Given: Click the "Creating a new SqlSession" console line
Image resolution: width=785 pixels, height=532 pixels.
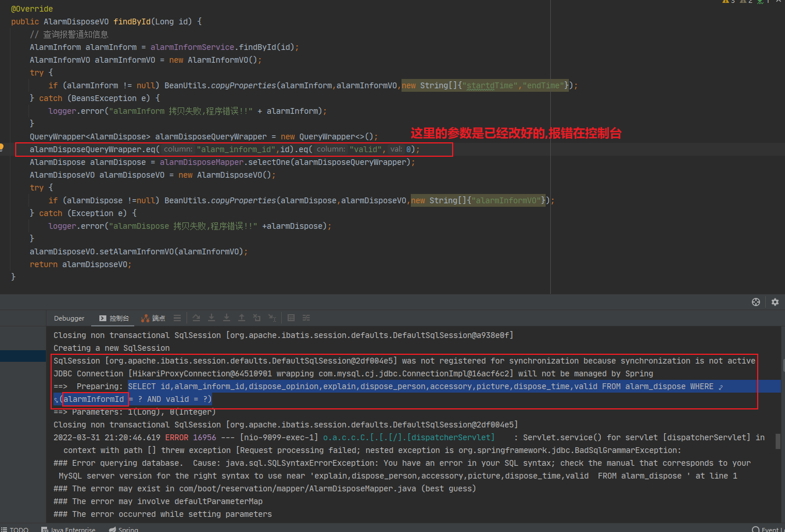Looking at the screenshot, I should point(112,348).
